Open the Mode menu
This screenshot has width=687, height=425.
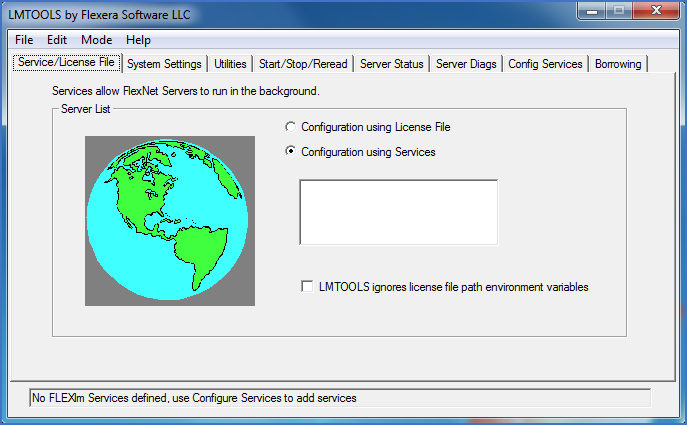96,40
